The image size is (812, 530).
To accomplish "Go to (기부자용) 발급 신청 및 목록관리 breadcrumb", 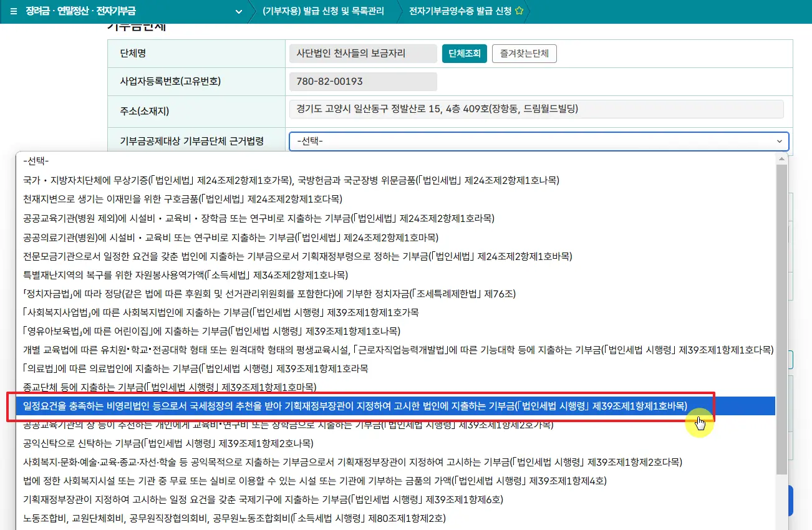I will [322, 12].
